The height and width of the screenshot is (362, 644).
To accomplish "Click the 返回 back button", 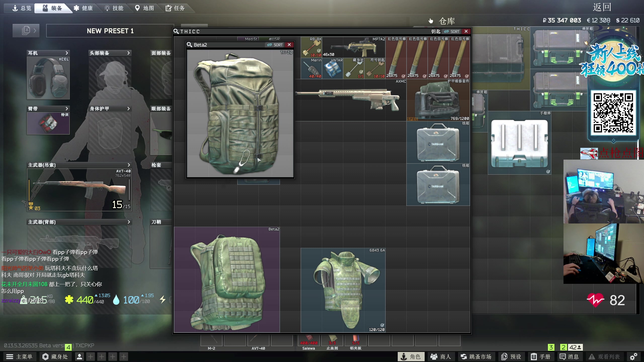I will (x=602, y=7).
